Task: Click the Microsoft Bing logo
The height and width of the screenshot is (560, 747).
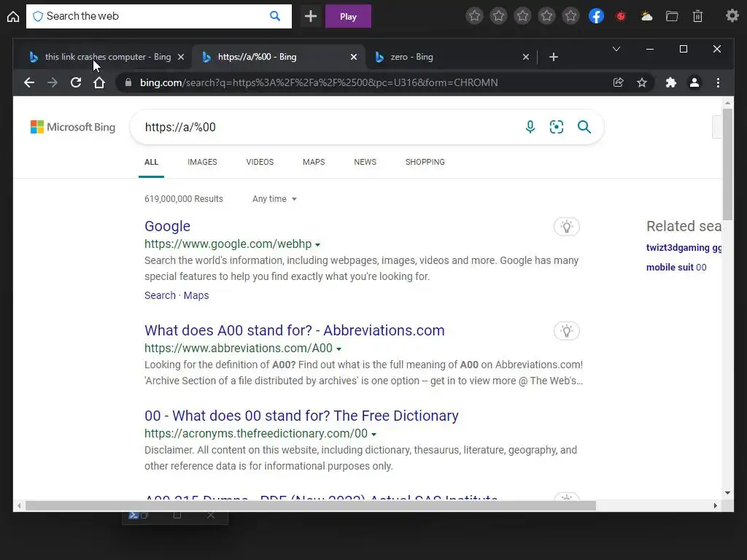Action: coord(73,127)
